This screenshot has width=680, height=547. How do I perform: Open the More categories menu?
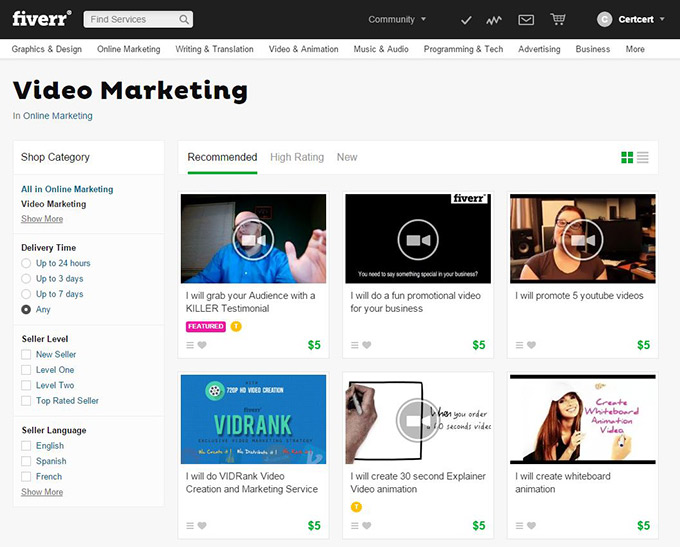pyautogui.click(x=635, y=49)
